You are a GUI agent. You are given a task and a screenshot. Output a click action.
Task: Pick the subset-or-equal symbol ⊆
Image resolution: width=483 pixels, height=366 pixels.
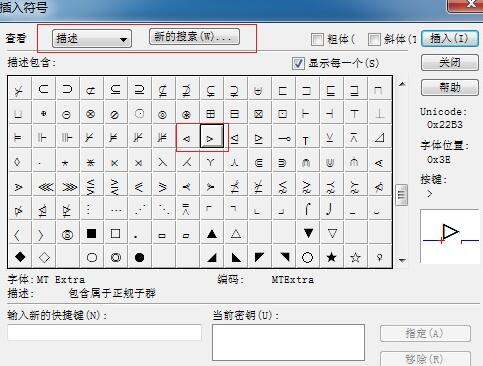click(x=115, y=89)
